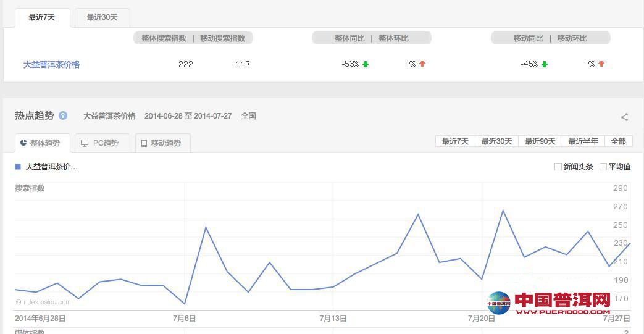Toggle the 平均值 checkbox

point(603,167)
